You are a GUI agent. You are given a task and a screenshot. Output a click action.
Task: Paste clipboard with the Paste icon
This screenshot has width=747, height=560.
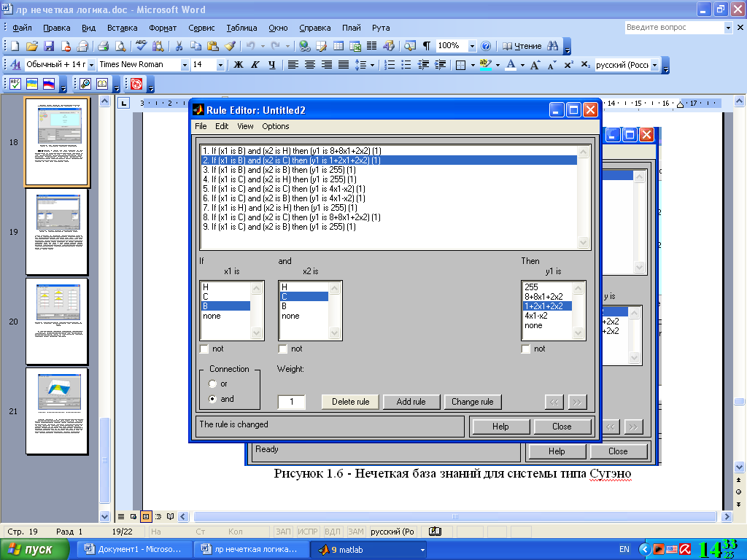tap(212, 46)
